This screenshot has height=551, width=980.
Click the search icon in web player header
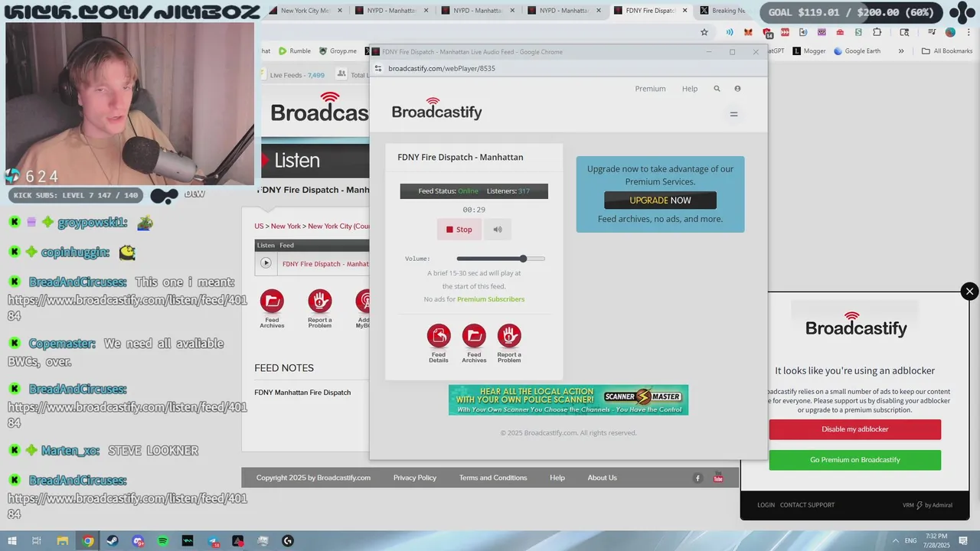pyautogui.click(x=717, y=89)
